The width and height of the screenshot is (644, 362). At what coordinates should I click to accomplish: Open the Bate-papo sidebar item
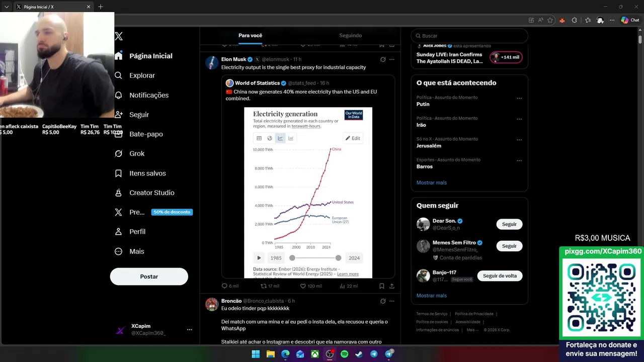click(x=139, y=134)
